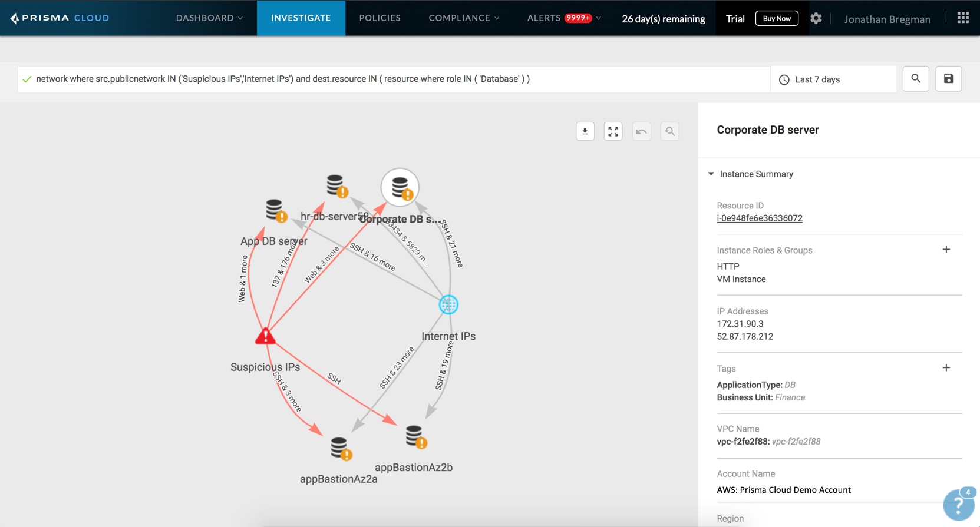
Task: Click the Buy Now button
Action: [x=776, y=18]
